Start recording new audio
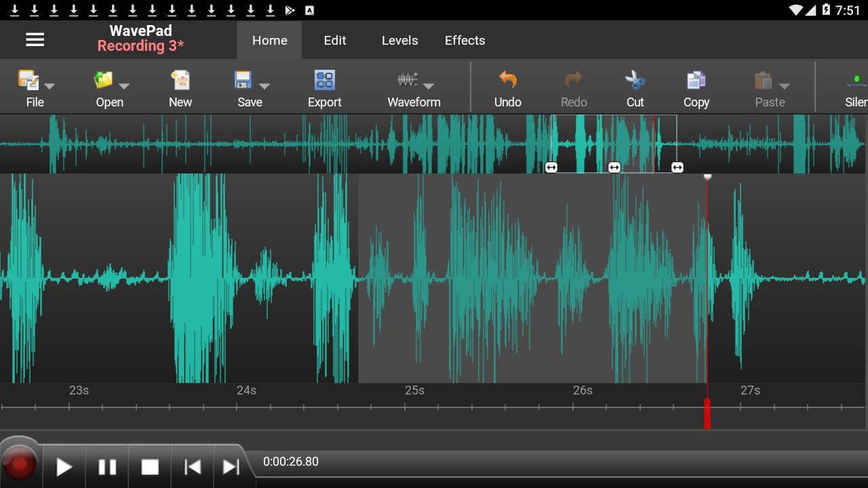This screenshot has width=868, height=488. [20, 465]
